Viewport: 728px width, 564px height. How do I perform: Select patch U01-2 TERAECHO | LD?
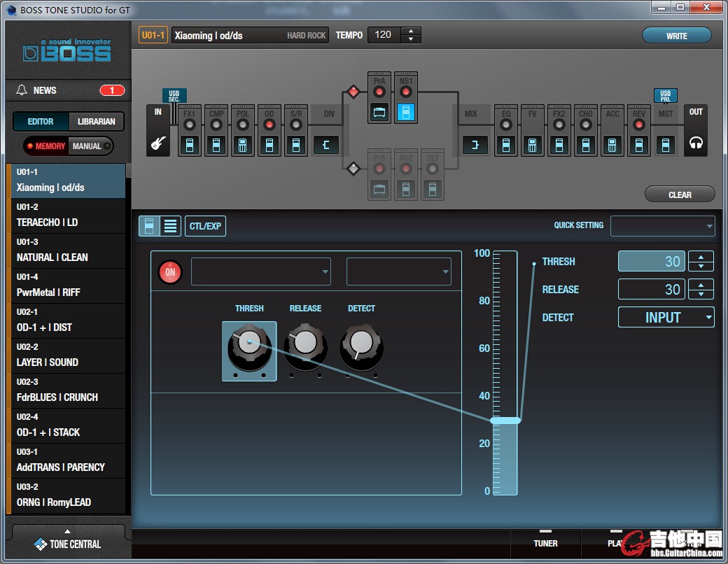click(68, 216)
